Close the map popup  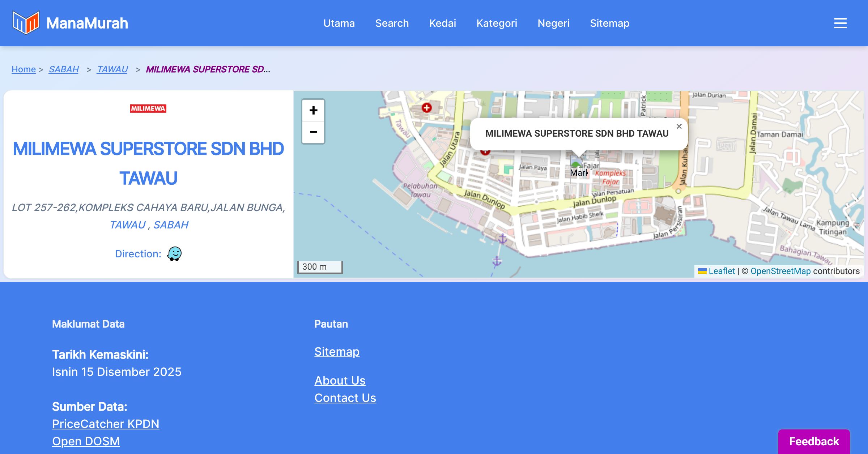679,127
